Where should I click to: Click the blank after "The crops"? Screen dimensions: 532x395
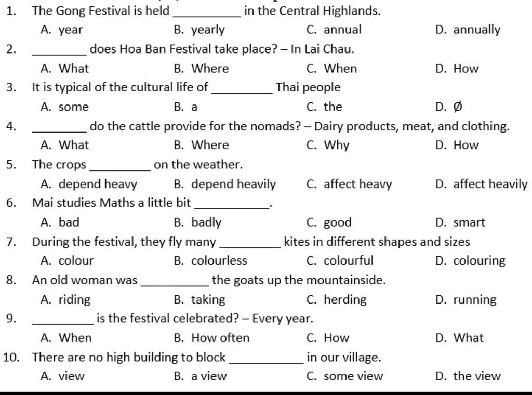pyautogui.click(x=120, y=165)
